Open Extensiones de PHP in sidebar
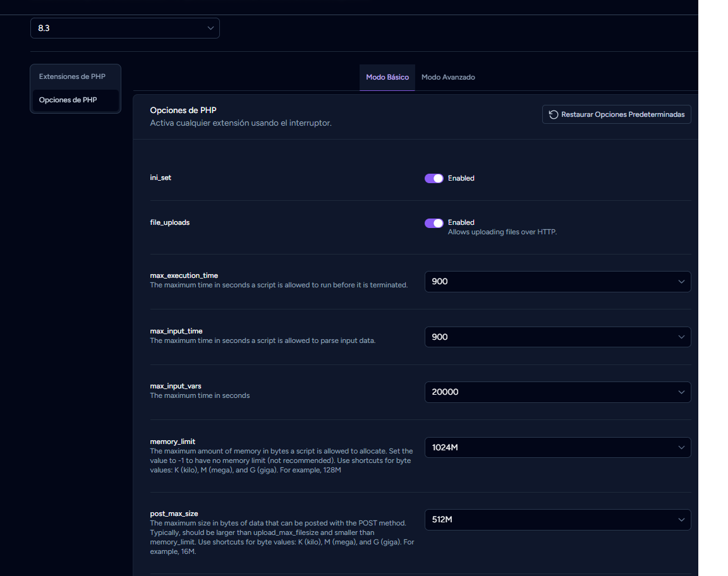Image resolution: width=728 pixels, height=576 pixels. 72,76
